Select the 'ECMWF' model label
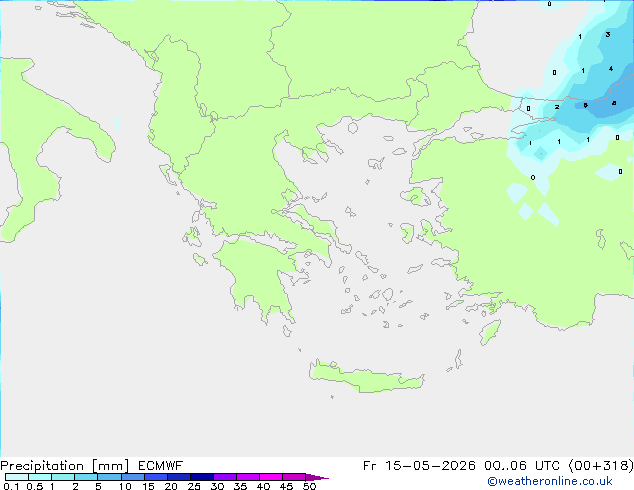Image resolution: width=634 pixels, height=490 pixels. [161, 466]
